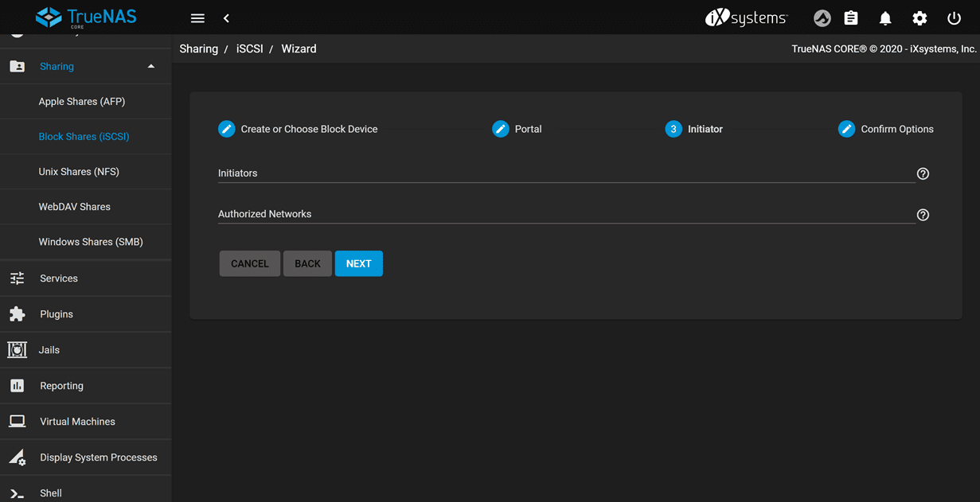Open settings gear icon

click(919, 18)
